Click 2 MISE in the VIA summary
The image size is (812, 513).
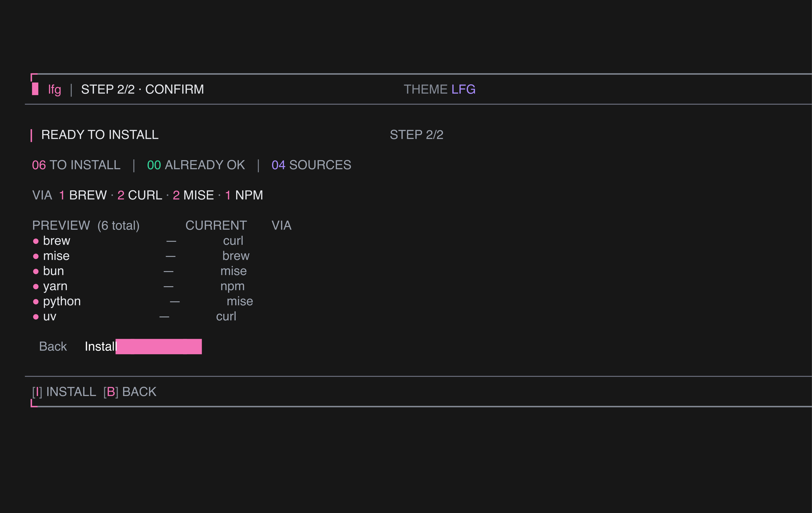tap(193, 195)
